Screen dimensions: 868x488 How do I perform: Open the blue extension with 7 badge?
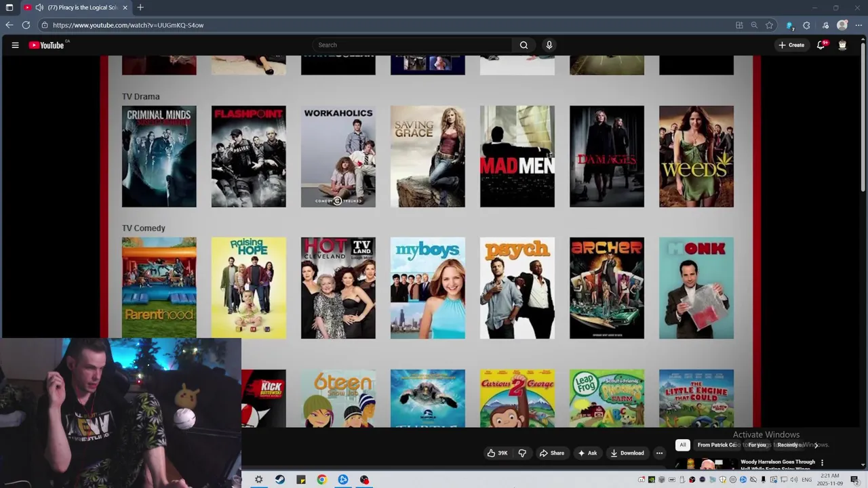(x=789, y=25)
